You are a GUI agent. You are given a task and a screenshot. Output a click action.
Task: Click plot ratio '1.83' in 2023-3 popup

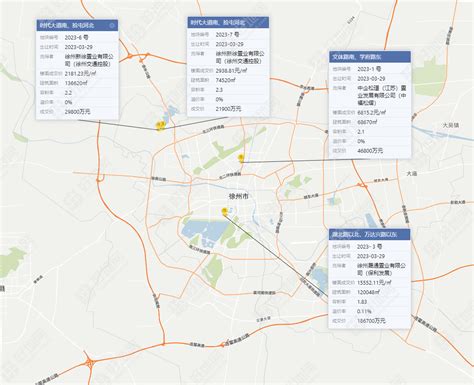pyautogui.click(x=362, y=302)
